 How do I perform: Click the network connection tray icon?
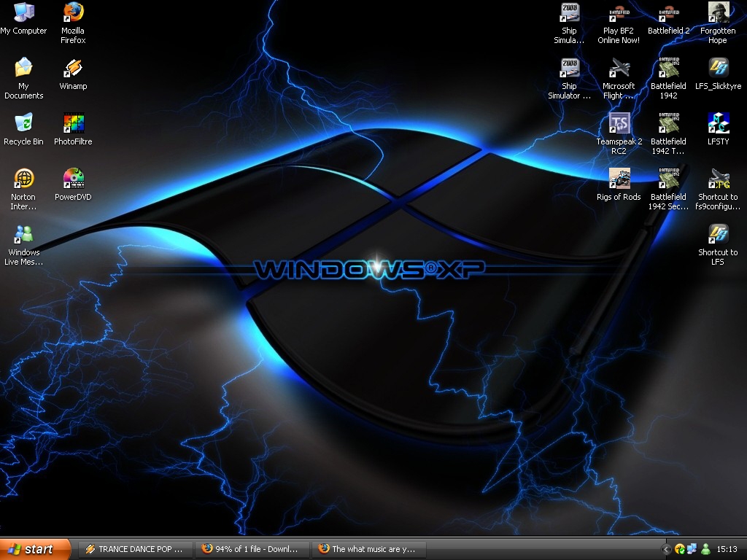[692, 550]
